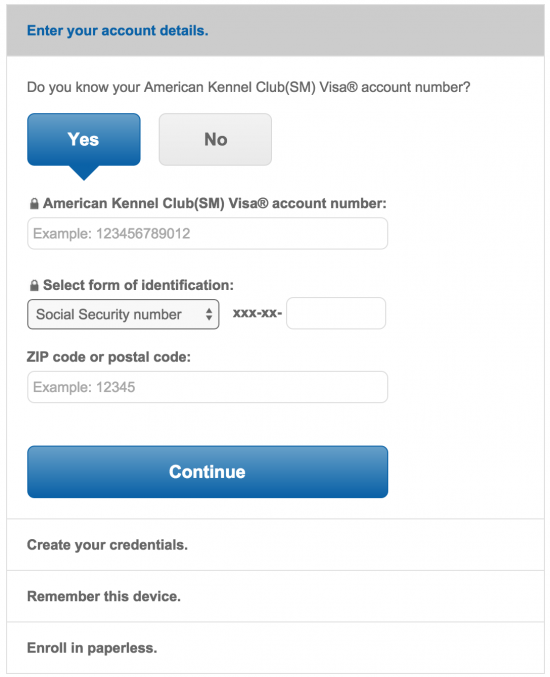This screenshot has height=677, width=550.
Task: Select No for knowing account number
Action: [x=215, y=139]
